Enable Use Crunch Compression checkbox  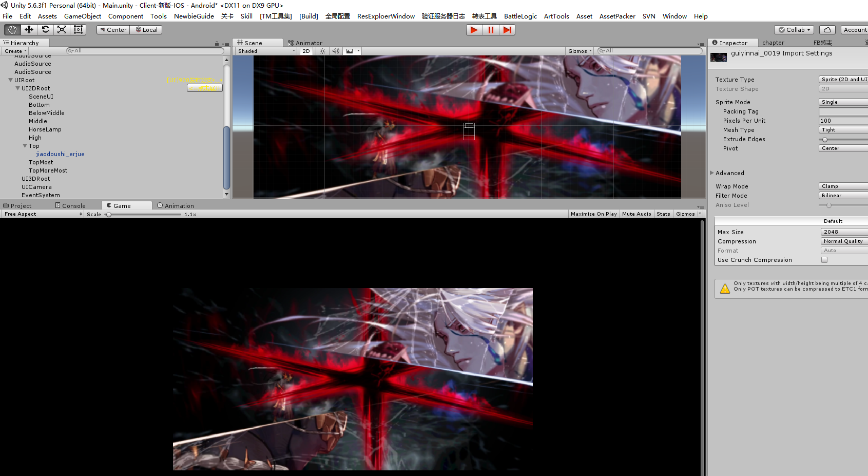coord(824,260)
